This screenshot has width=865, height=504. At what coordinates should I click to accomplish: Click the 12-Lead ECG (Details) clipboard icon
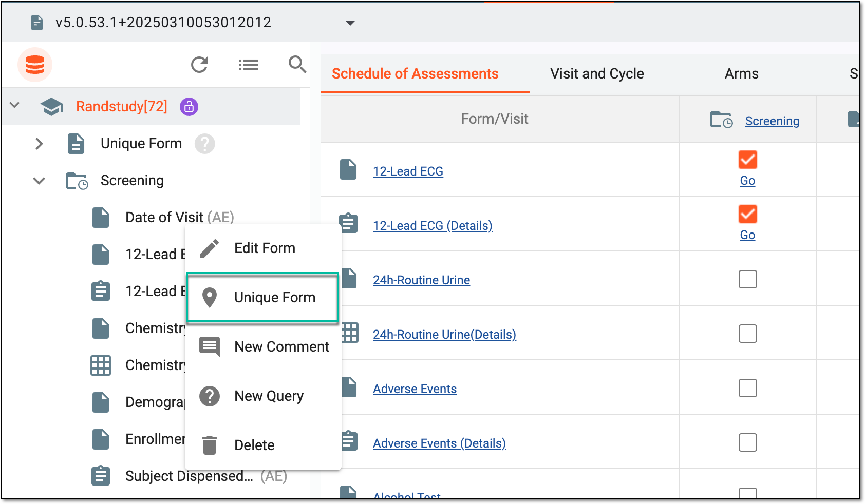348,223
